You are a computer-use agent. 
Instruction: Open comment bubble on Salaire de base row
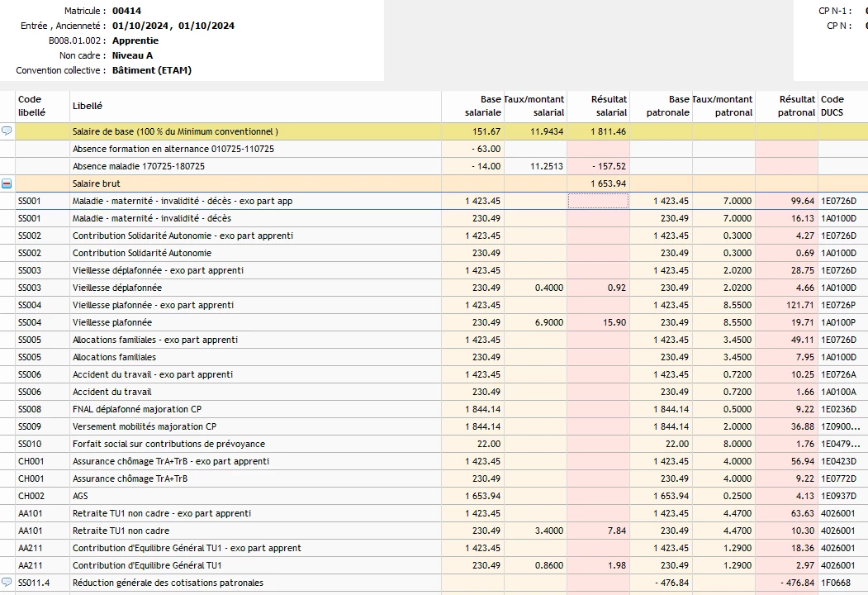(x=7, y=131)
